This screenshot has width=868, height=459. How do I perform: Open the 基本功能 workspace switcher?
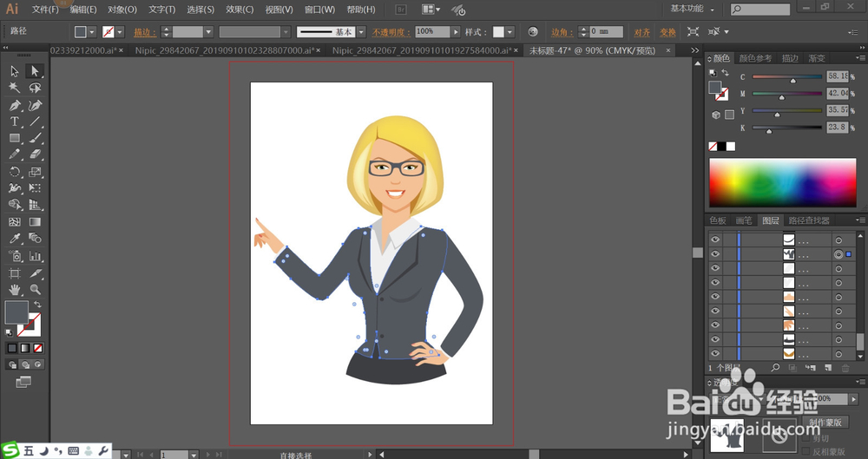click(x=692, y=9)
